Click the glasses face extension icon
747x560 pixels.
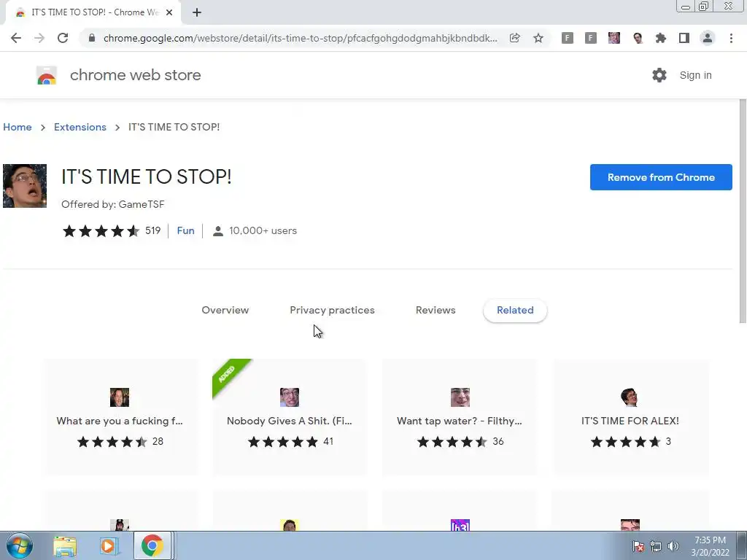(x=638, y=38)
